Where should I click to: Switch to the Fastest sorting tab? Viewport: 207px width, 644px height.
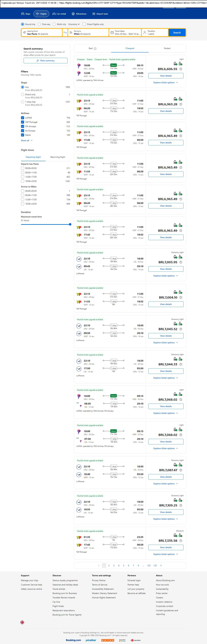(x=167, y=48)
